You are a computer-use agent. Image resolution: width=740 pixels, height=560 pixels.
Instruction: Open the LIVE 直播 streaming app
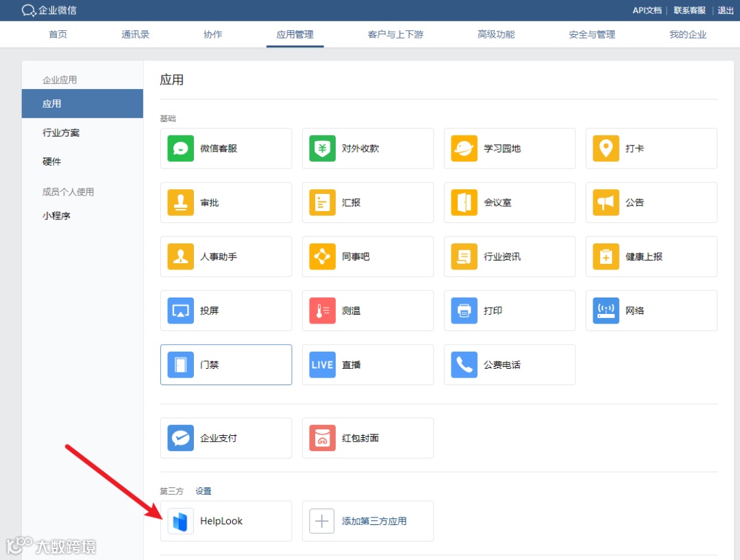[368, 364]
